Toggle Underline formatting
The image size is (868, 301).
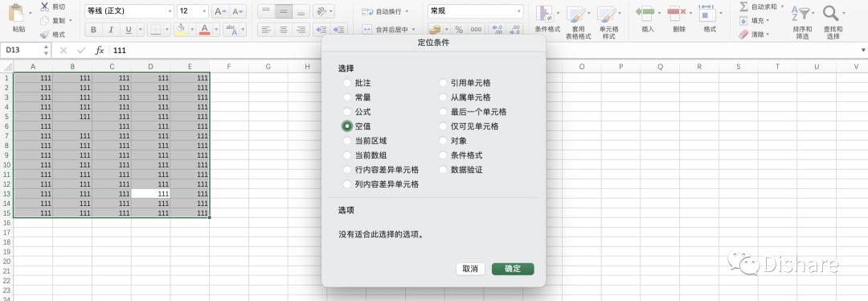pos(129,30)
